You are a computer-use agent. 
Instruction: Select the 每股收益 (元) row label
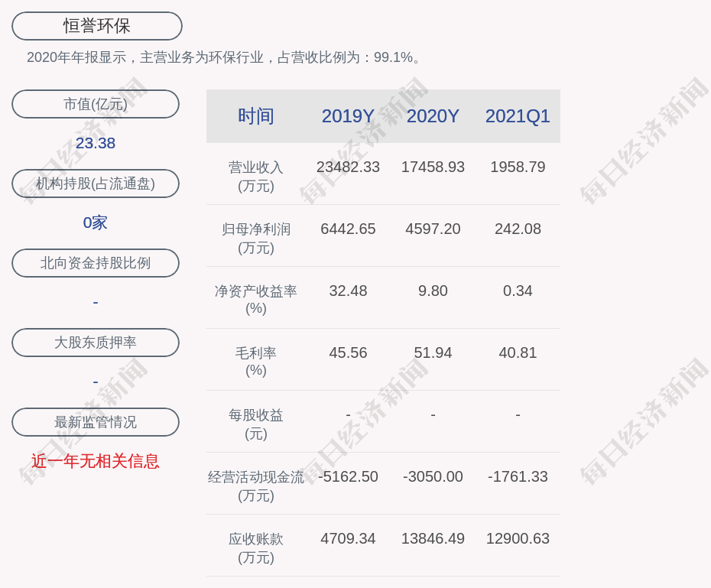(x=256, y=424)
